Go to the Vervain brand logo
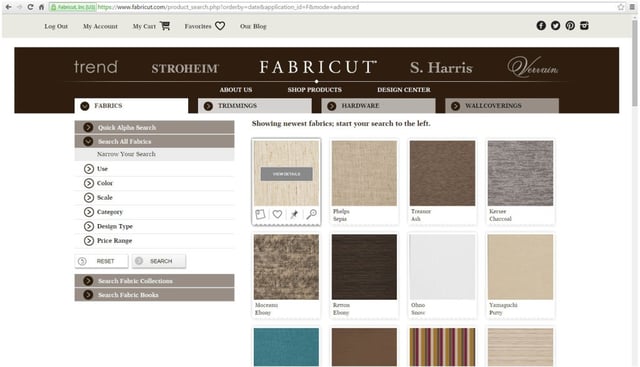Screen dimensions: 640x367 533,67
